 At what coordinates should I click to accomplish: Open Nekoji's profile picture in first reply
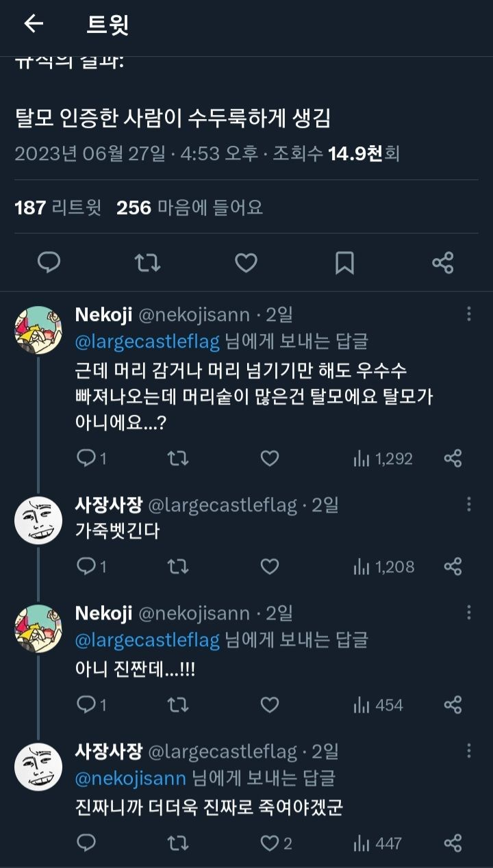pos(38,330)
